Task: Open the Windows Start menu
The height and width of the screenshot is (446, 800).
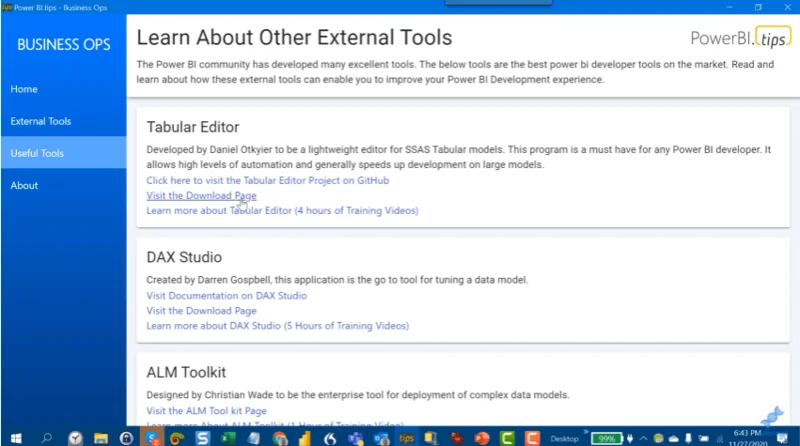Action: pyautogui.click(x=16, y=438)
